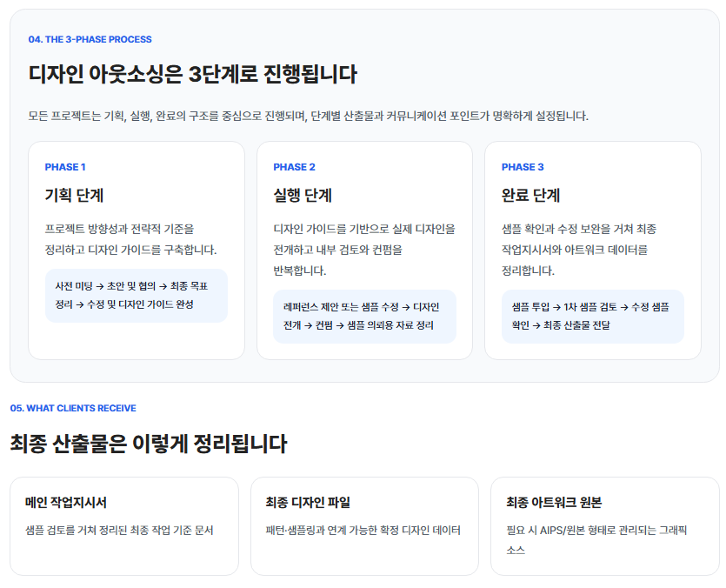Open the "최종 디자인 파일" deliverable card
The width and height of the screenshot is (726, 588).
pos(363,525)
